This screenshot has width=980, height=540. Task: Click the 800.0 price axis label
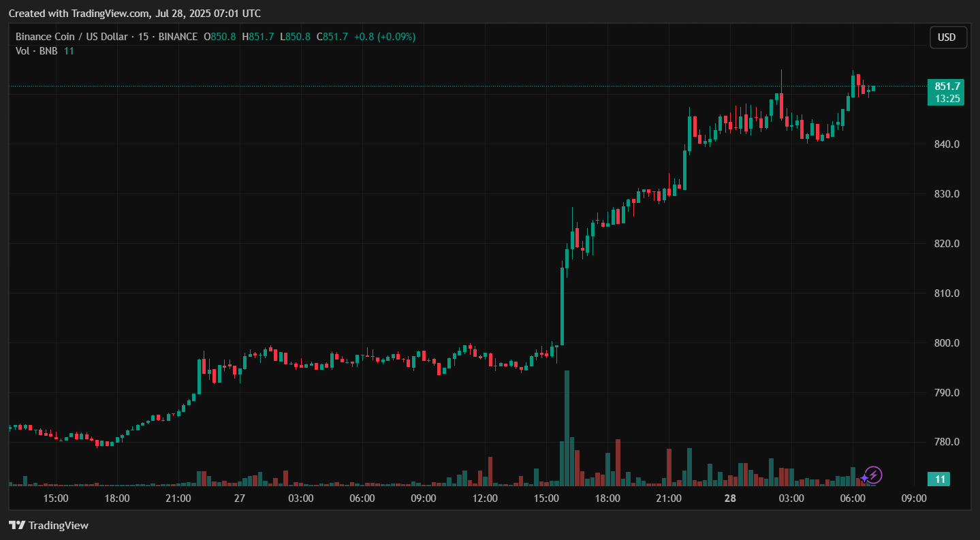(x=947, y=343)
